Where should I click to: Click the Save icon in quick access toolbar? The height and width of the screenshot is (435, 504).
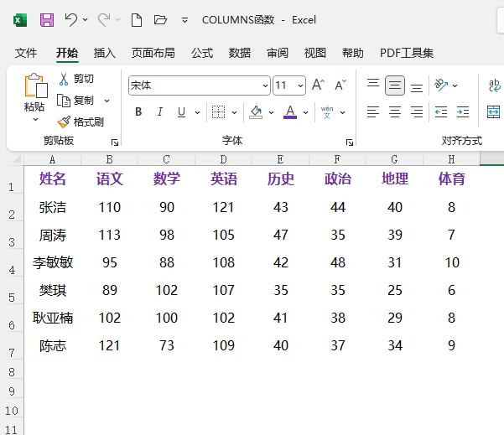click(47, 20)
